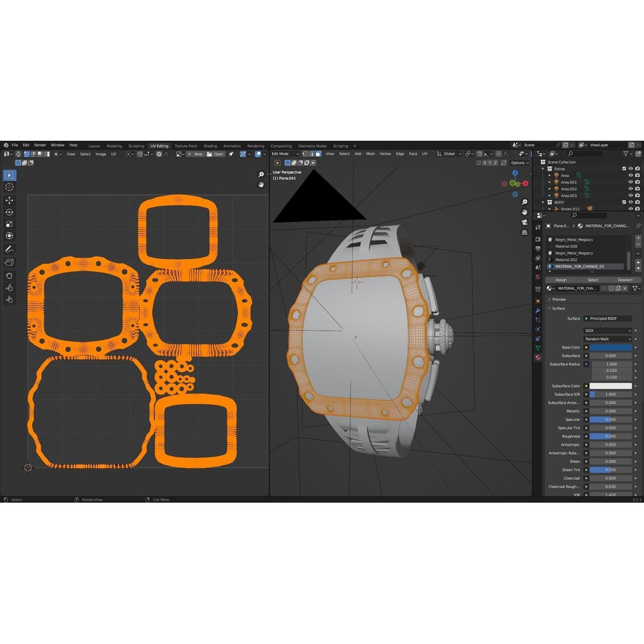The image size is (644, 644).
Task: Click the Deselect button under the material list
Action: pos(625,280)
